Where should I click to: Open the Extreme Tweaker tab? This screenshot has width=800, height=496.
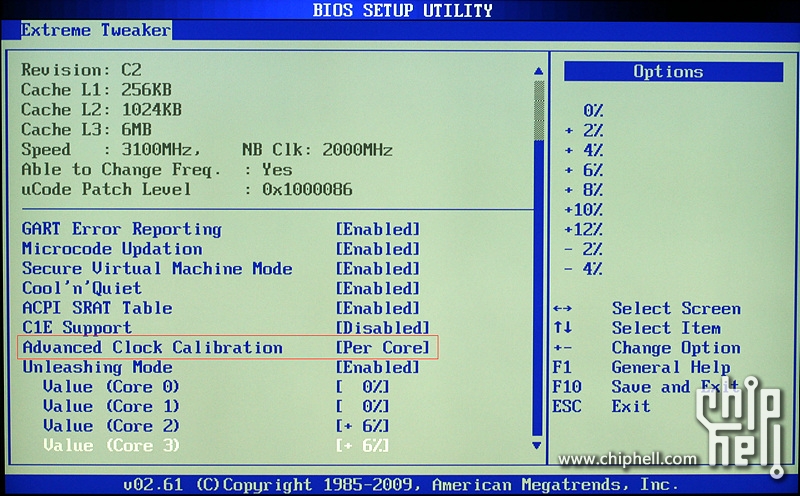pyautogui.click(x=96, y=30)
